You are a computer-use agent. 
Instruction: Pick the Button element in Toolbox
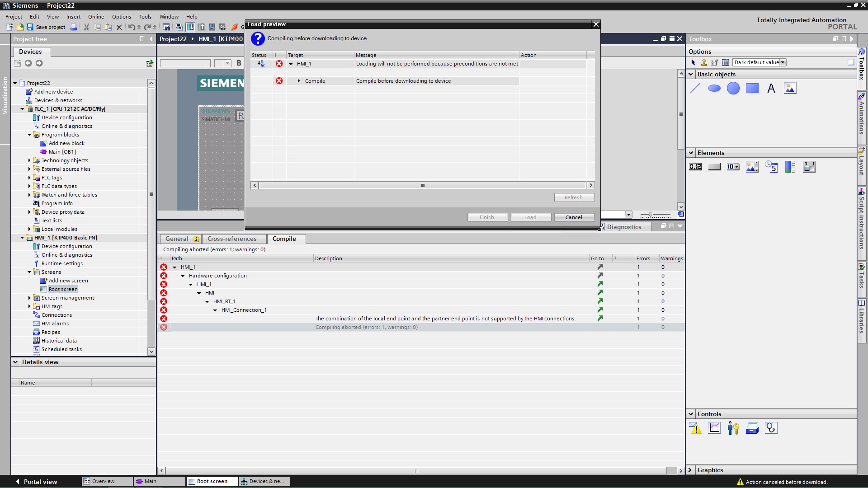pyautogui.click(x=714, y=167)
